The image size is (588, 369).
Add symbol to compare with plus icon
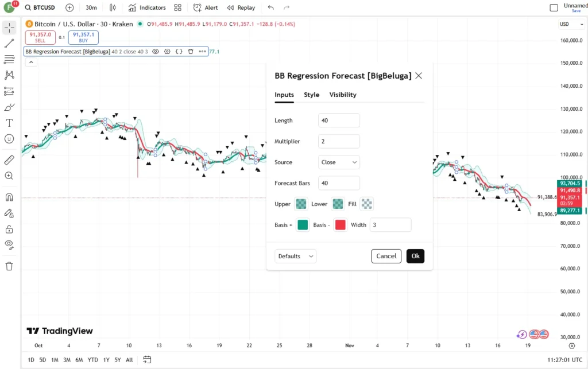pyautogui.click(x=69, y=7)
